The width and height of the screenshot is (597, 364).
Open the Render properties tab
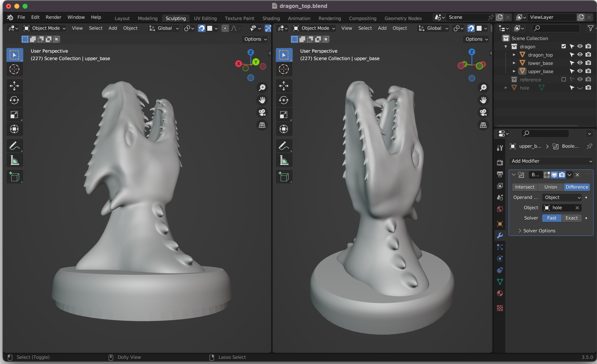(500, 162)
